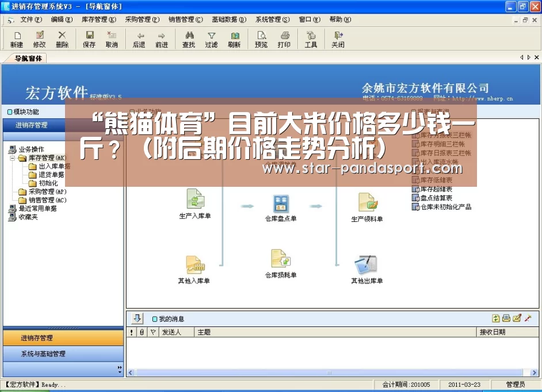Open the 文件(F) menu
Viewport: 542px width, 392px height.
(x=31, y=20)
